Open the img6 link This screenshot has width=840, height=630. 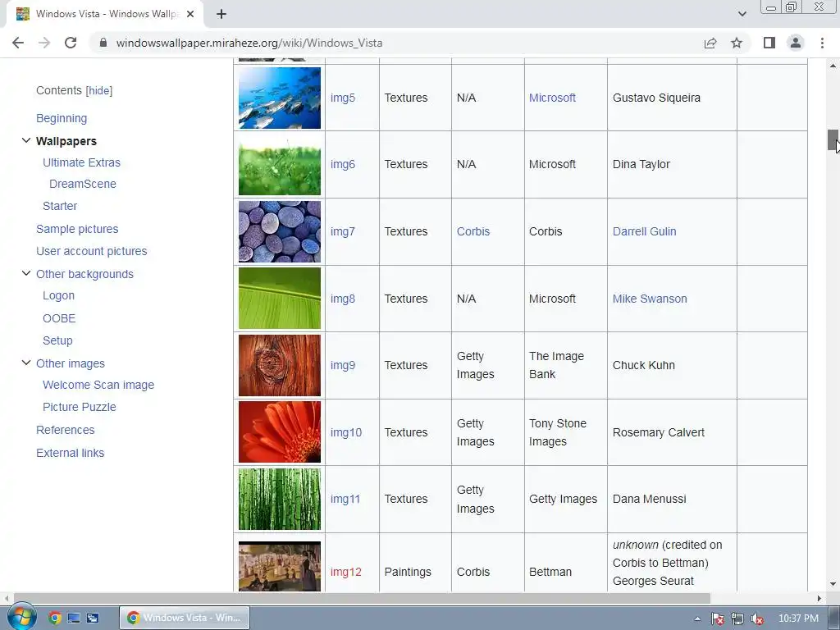[343, 164]
